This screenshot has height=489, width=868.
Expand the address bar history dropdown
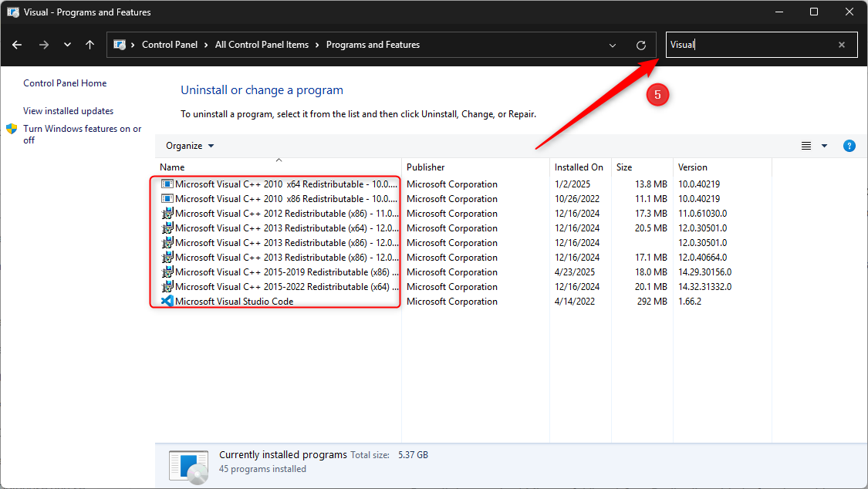[613, 46]
